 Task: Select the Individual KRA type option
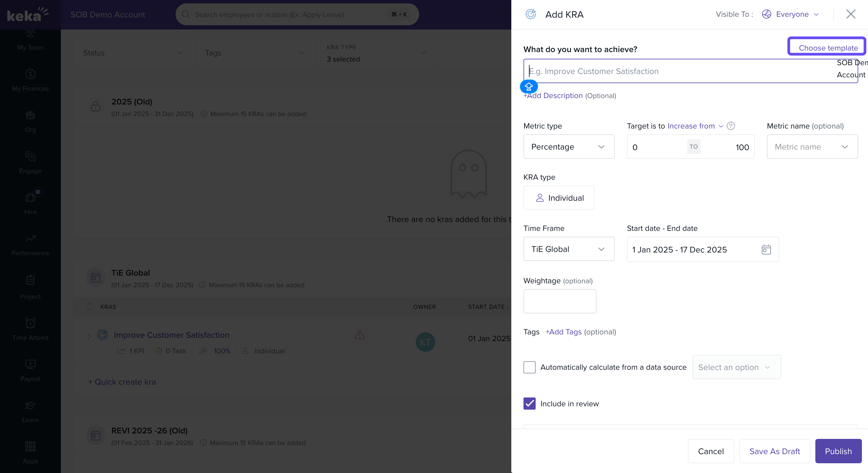pyautogui.click(x=559, y=198)
